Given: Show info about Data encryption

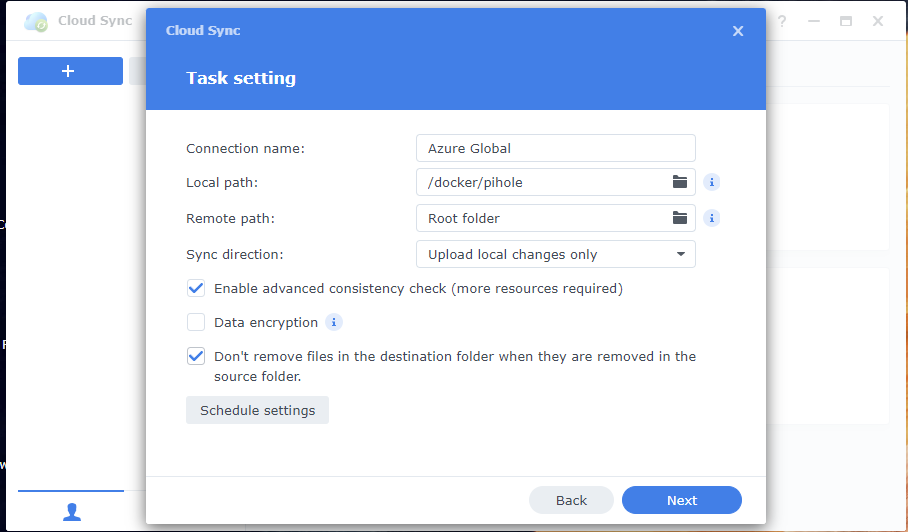Looking at the screenshot, I should (x=334, y=322).
